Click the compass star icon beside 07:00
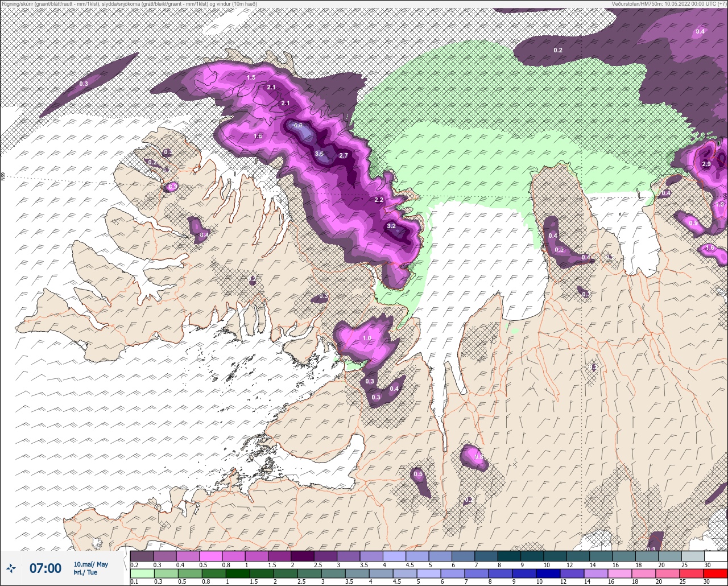Screen dimensions: 728x586 pyautogui.click(x=11, y=568)
